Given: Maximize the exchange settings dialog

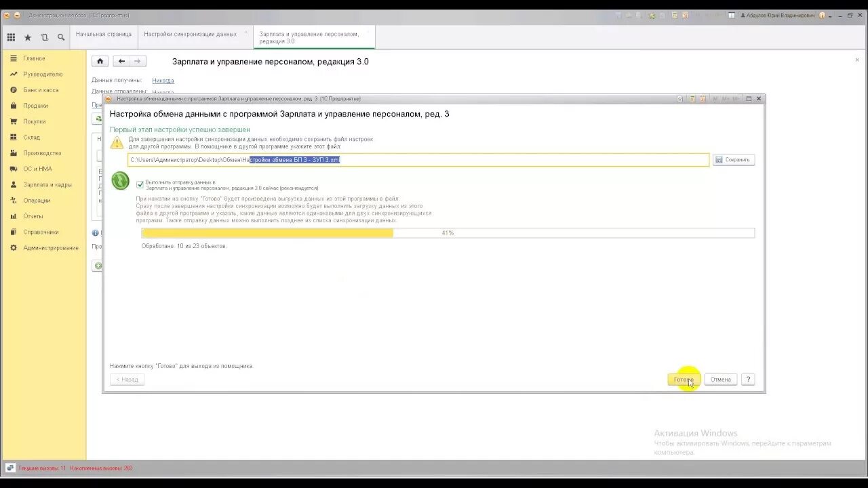Looking at the screenshot, I should (749, 99).
